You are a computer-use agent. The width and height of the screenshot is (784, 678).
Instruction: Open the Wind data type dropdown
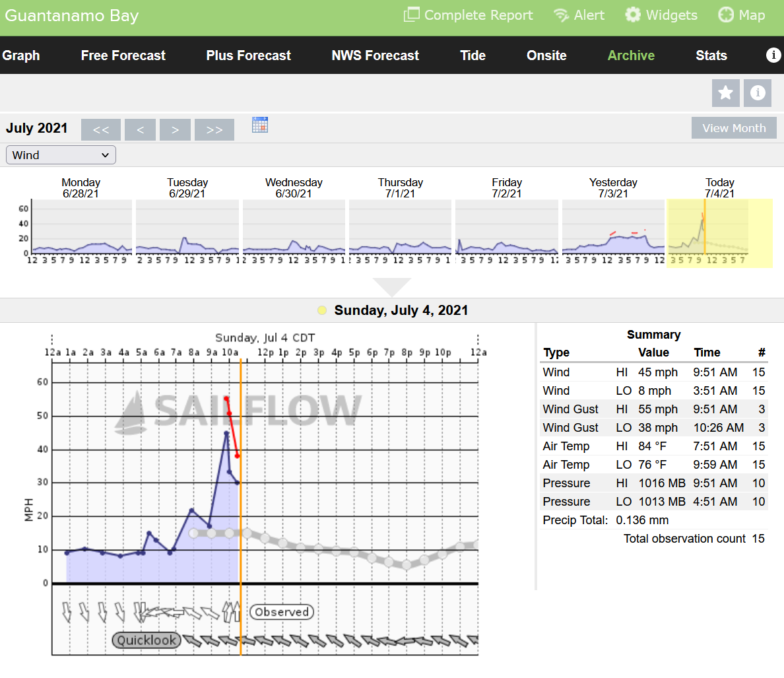(61, 155)
